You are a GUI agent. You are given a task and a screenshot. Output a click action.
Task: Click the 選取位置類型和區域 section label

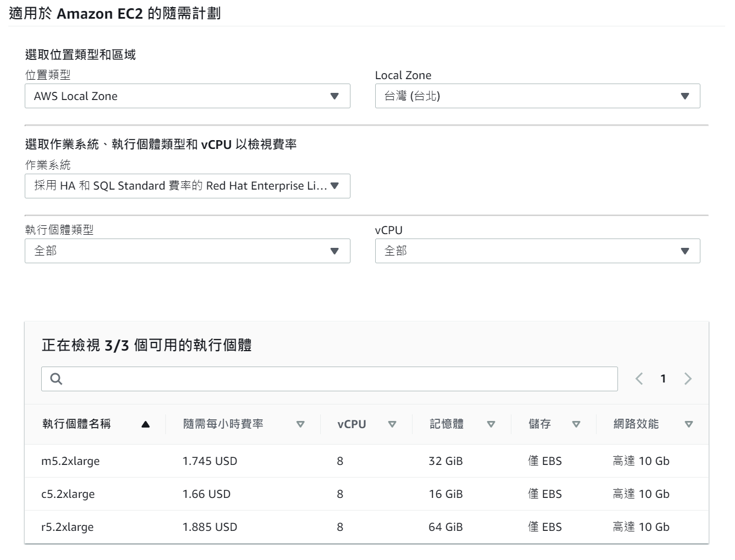[81, 54]
